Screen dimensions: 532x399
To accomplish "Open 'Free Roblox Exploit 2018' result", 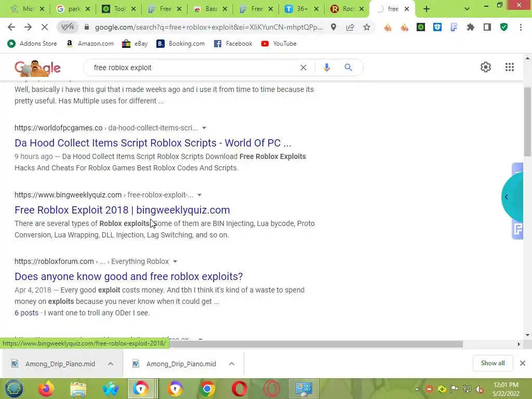I will (x=122, y=210).
